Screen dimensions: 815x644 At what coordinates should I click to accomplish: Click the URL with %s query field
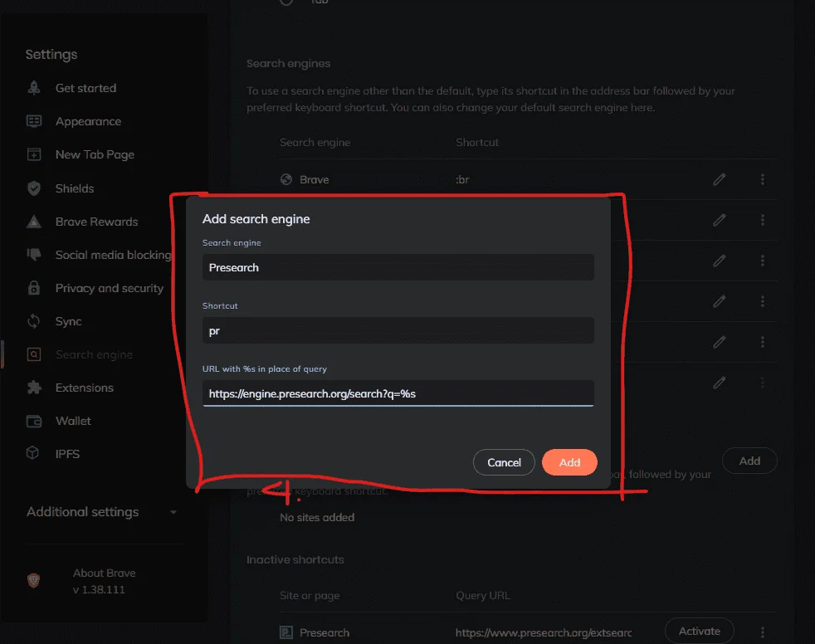(x=398, y=393)
